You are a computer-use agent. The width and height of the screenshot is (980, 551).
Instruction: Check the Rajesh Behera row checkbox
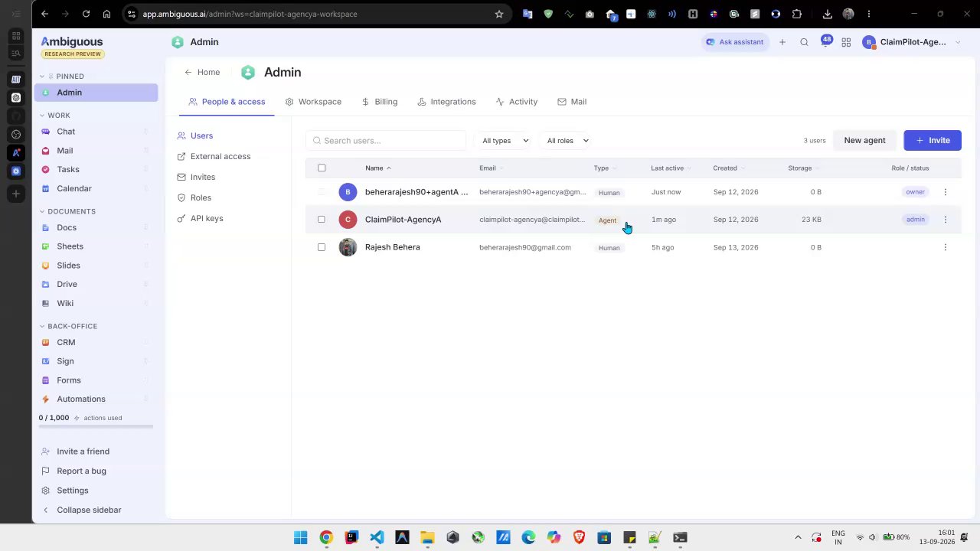[322, 247]
